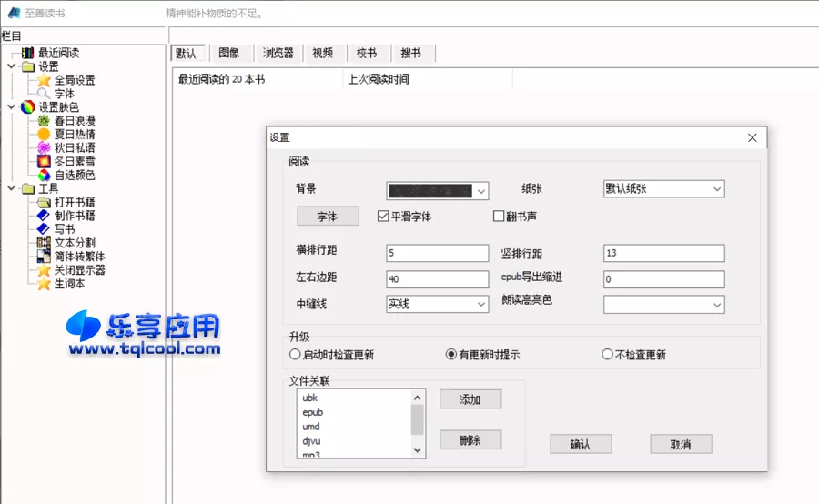Click the 制作书籍 blue book icon

44,216
